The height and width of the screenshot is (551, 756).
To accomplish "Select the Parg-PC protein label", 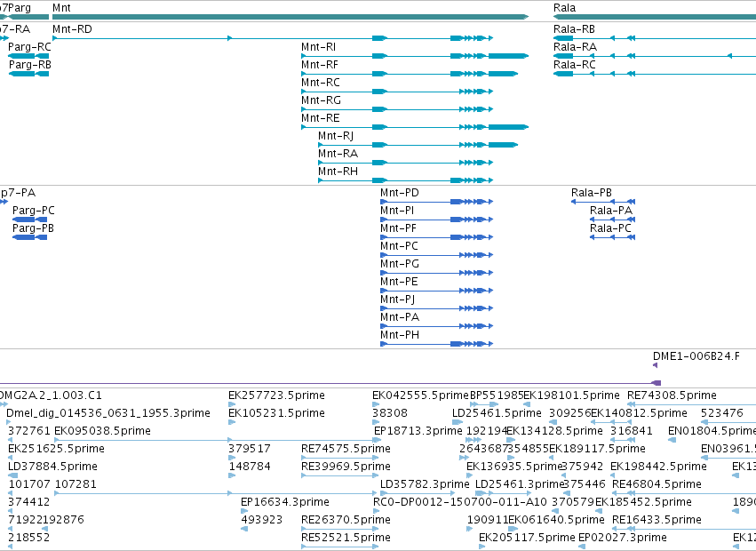I will [34, 211].
